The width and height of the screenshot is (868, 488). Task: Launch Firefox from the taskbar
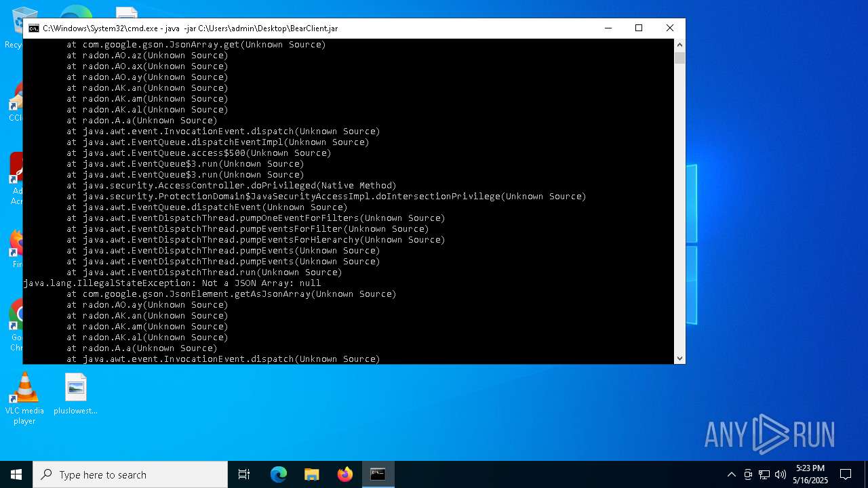pos(344,474)
